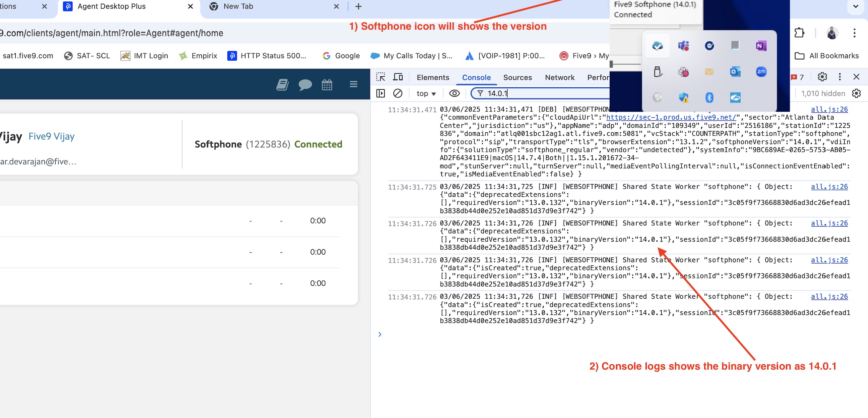
Task: Open Outlook icon in system tray
Action: [x=735, y=72]
